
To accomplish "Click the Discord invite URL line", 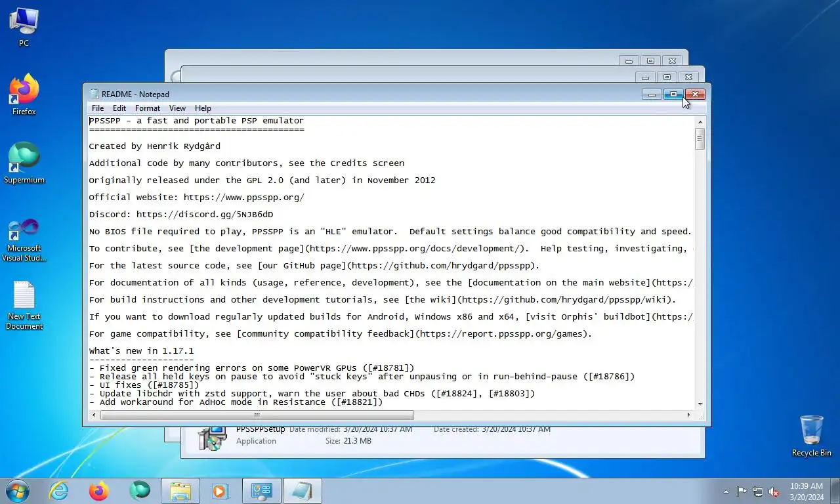I will pyautogui.click(x=181, y=215).
